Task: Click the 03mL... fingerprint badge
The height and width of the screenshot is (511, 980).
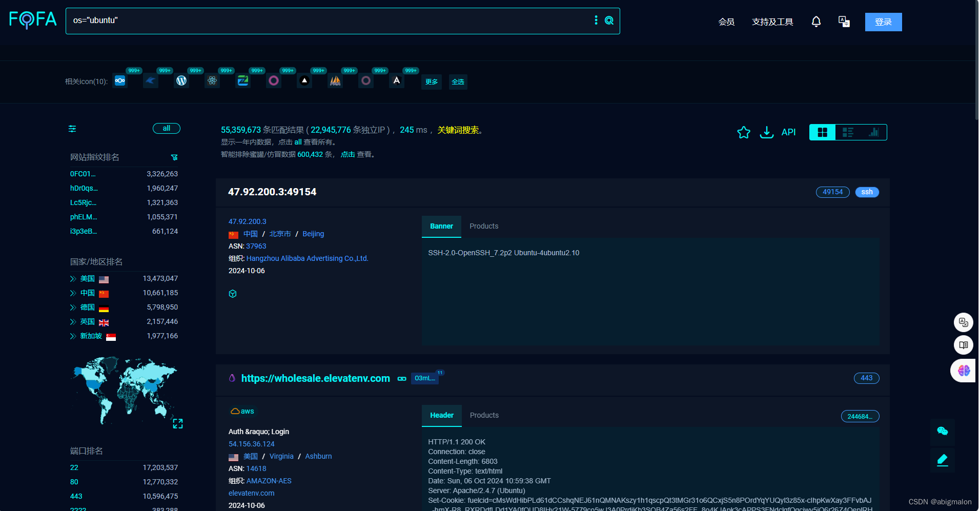Action: [x=424, y=378]
